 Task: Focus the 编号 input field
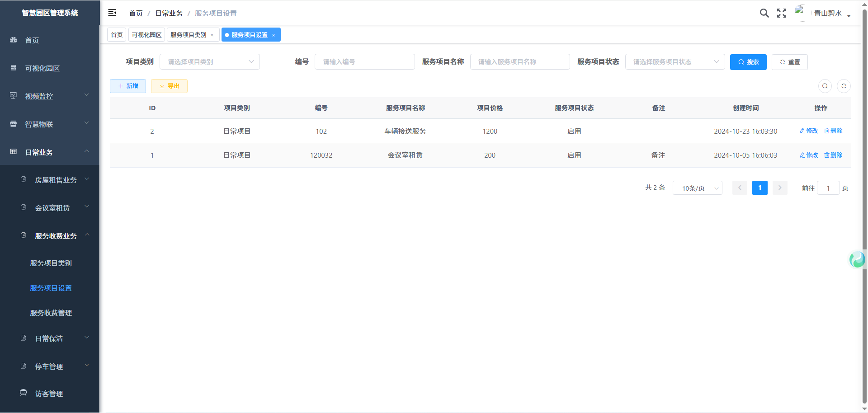coord(364,62)
